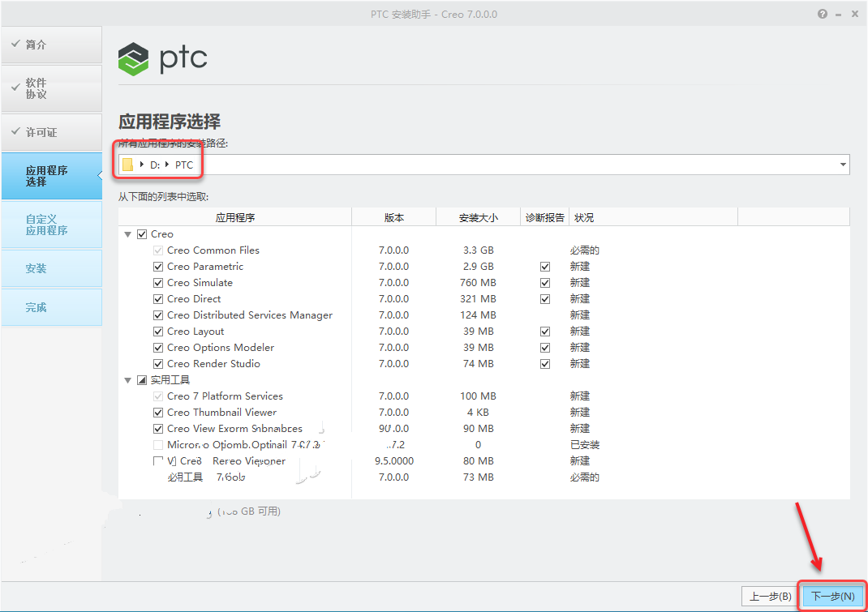Click the 诊断报告 column header
The height and width of the screenshot is (612, 868).
[544, 217]
